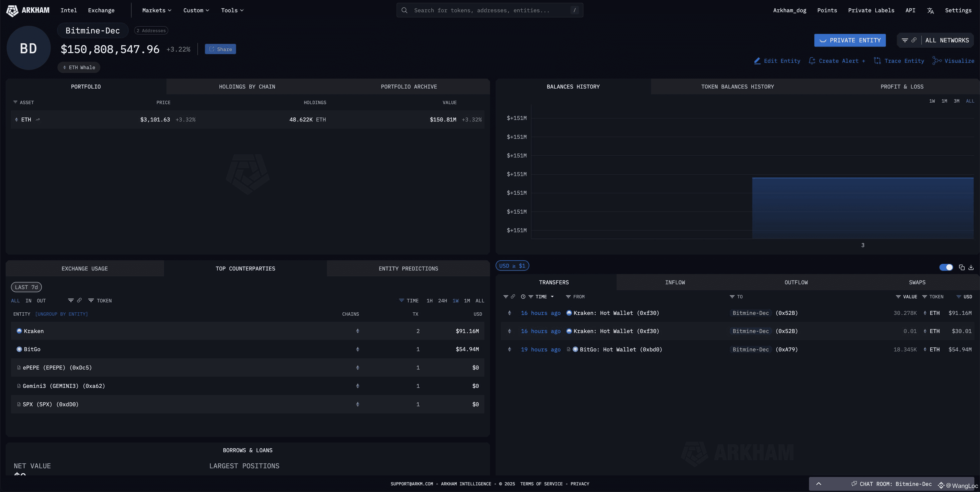Click the language translate icon
Screen dimensions: 980x492
coord(930,11)
